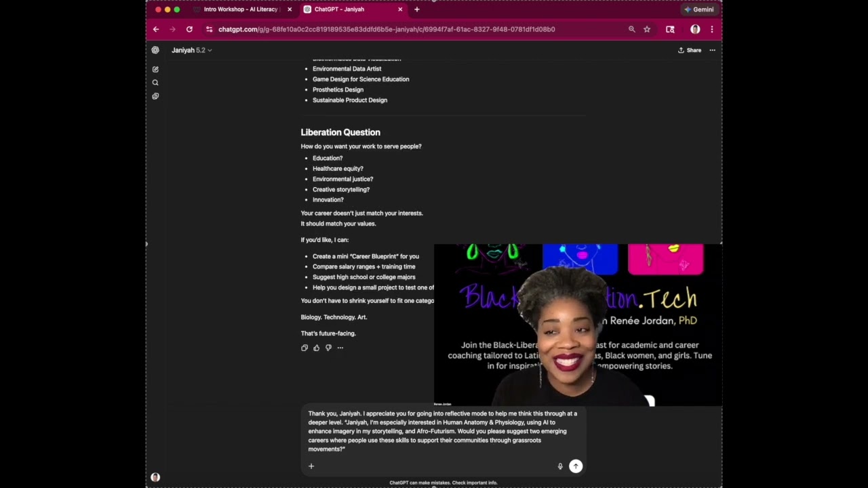This screenshot has height=488, width=868.
Task: Send the message with the arrow button
Action: click(x=576, y=466)
